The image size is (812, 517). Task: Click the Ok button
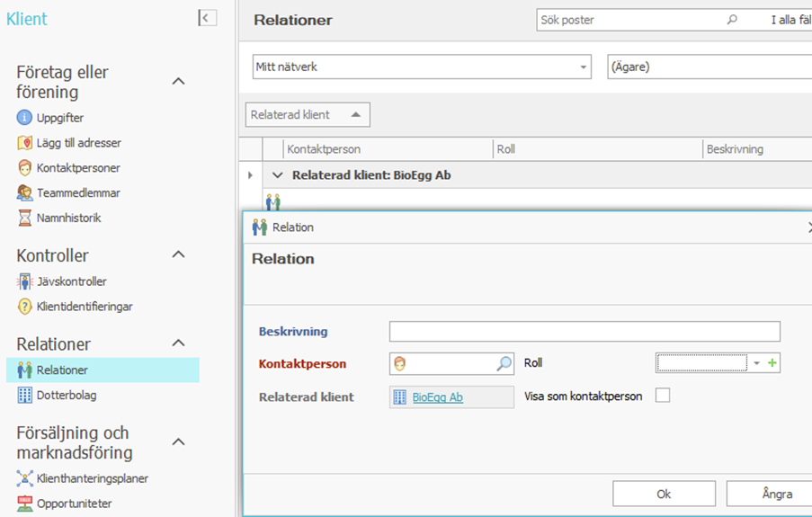664,494
